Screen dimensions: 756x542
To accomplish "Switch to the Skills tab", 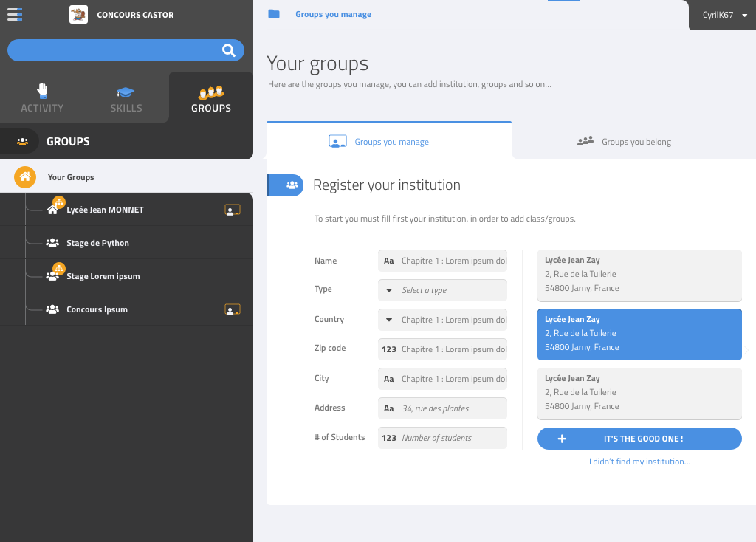I will (x=126, y=98).
